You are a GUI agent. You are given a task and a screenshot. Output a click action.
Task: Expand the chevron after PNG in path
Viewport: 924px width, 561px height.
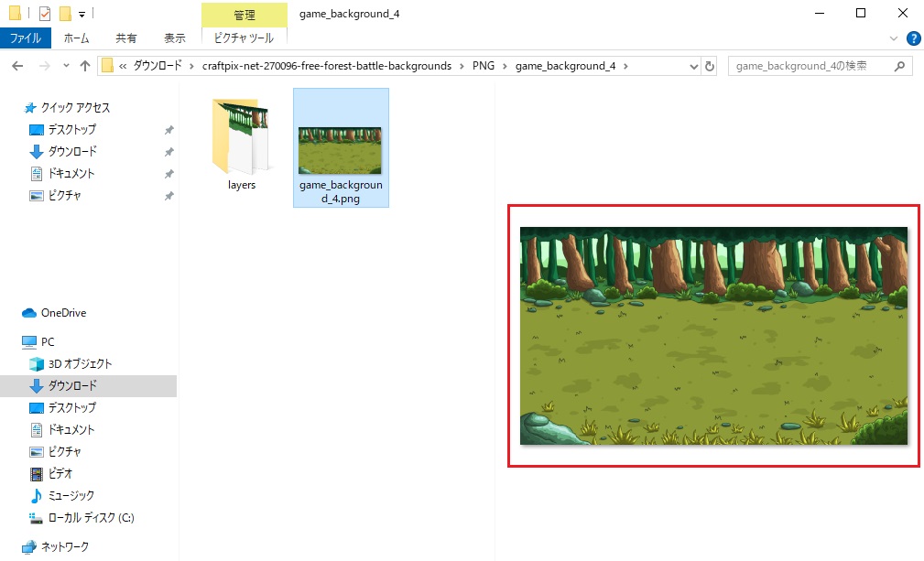point(505,66)
